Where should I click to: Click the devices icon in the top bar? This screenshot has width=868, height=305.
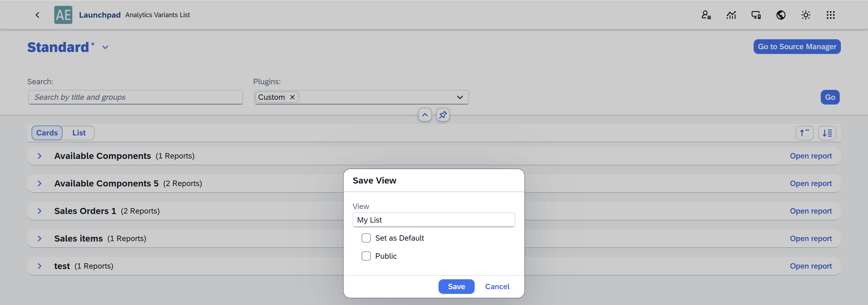756,15
